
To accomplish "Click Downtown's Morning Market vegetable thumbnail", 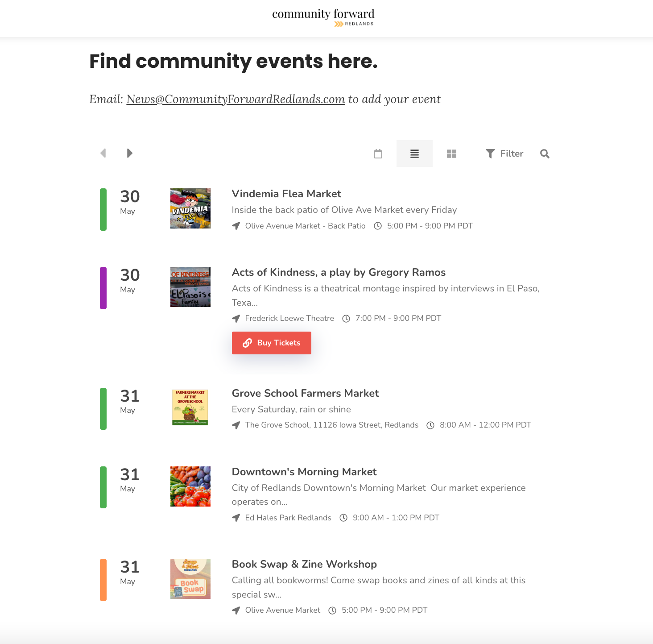I will (x=190, y=486).
